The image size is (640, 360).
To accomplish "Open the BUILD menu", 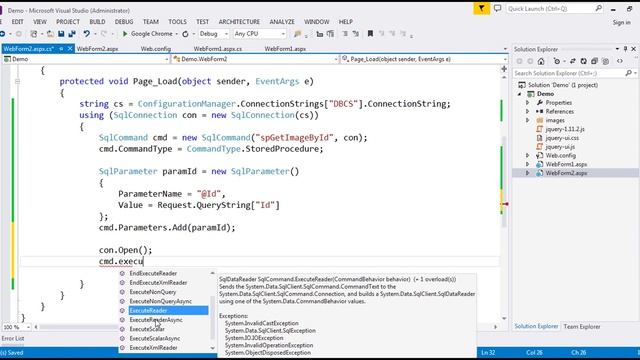I will click(97, 22).
